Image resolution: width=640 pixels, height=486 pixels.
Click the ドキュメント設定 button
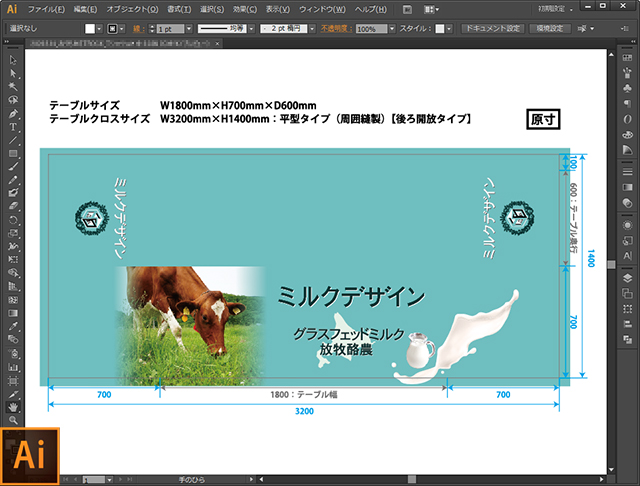[492, 29]
